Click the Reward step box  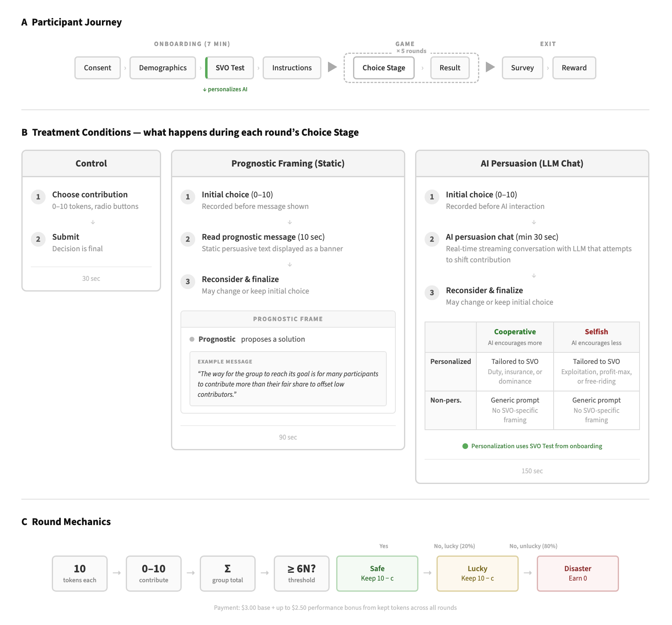click(574, 68)
